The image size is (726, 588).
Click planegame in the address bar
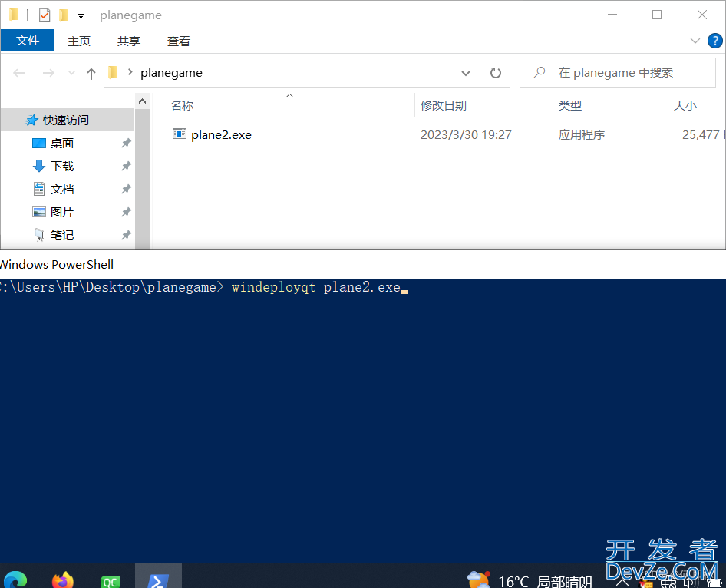pyautogui.click(x=171, y=73)
